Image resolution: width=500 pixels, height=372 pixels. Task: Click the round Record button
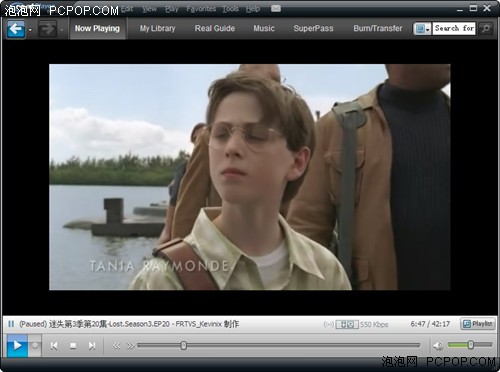[x=35, y=345]
